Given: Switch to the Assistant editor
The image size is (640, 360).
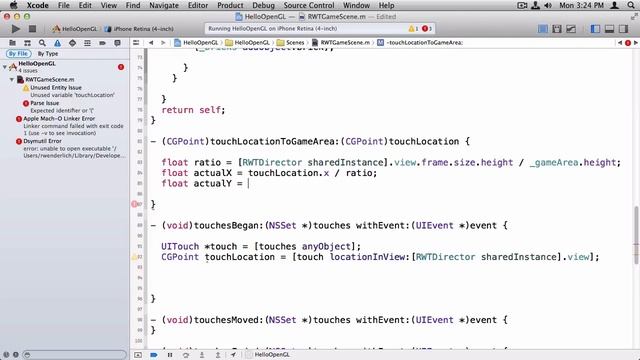Looking at the screenshot, I should tap(557, 29).
